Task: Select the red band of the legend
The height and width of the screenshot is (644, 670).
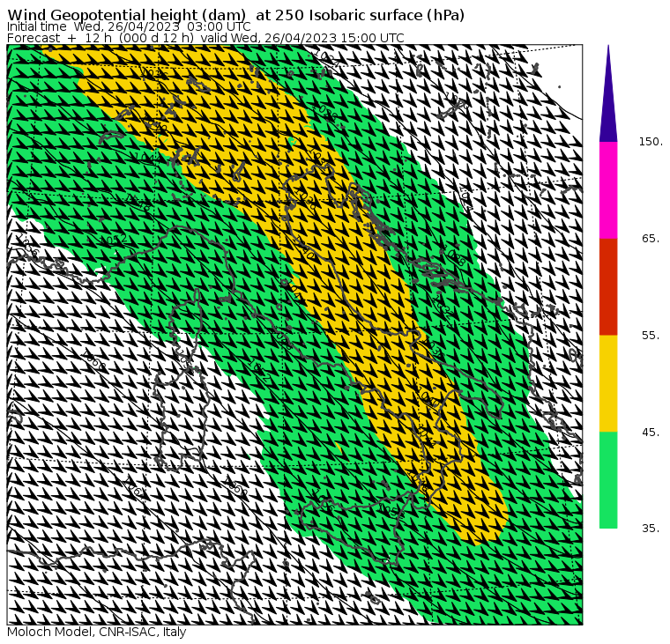Action: click(x=608, y=287)
